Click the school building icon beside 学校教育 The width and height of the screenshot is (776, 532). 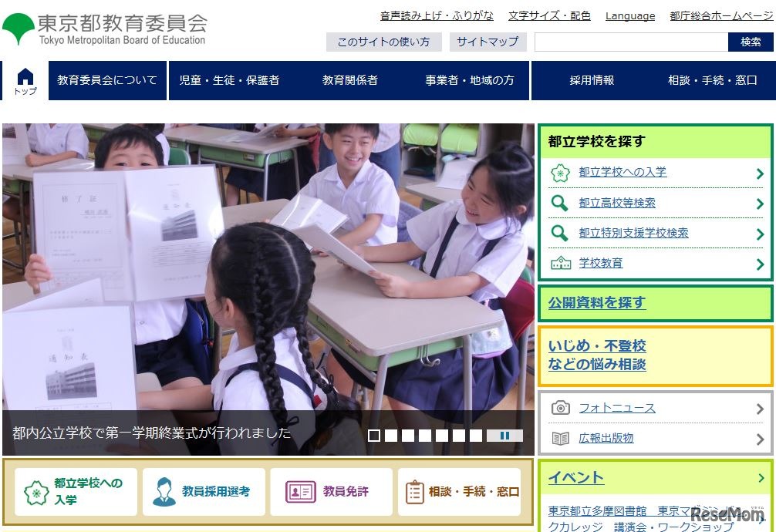[x=561, y=263]
